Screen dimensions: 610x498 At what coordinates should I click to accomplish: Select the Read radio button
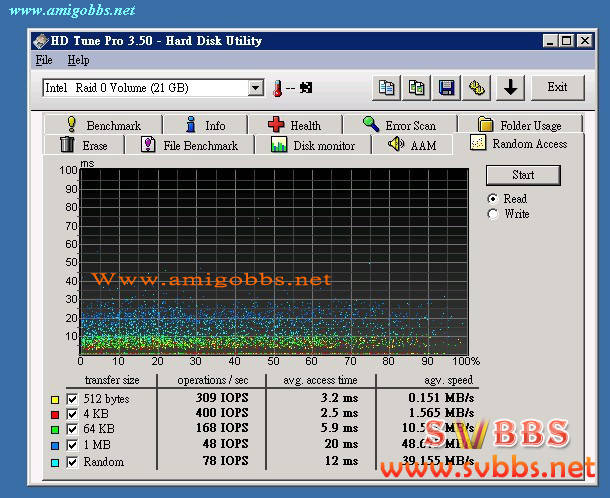click(492, 199)
